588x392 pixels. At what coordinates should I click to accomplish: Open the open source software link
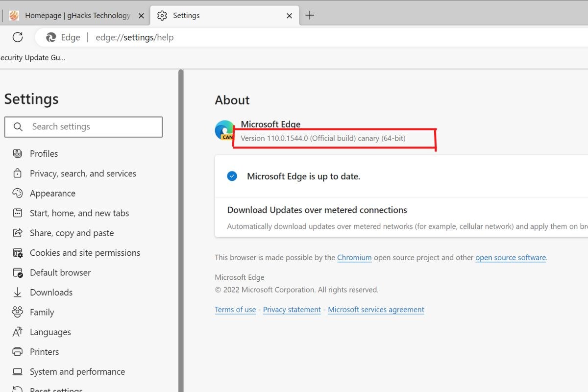click(511, 257)
